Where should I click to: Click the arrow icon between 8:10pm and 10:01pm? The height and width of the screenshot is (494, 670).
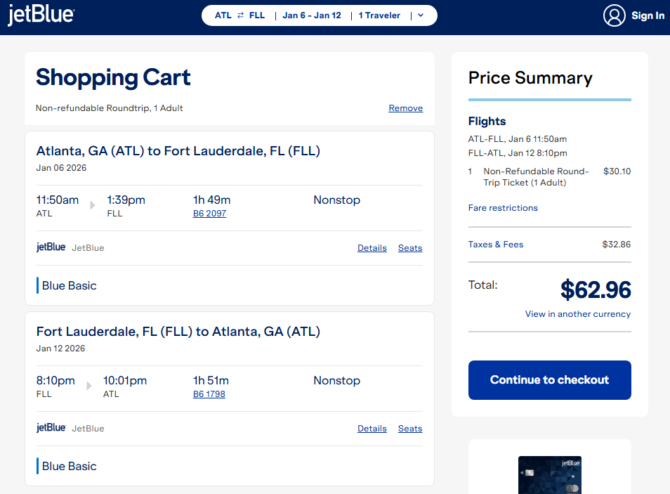[91, 386]
